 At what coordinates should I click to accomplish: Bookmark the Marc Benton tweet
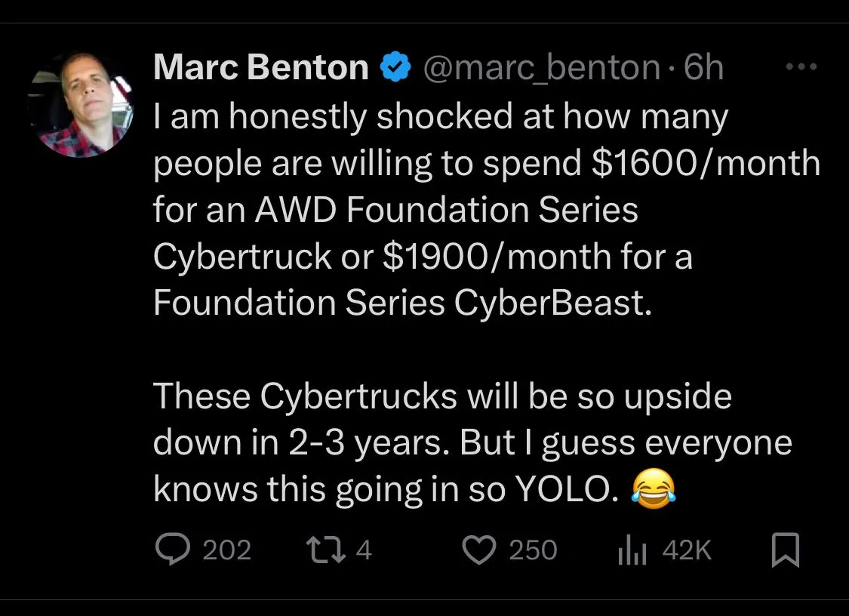coord(786,550)
